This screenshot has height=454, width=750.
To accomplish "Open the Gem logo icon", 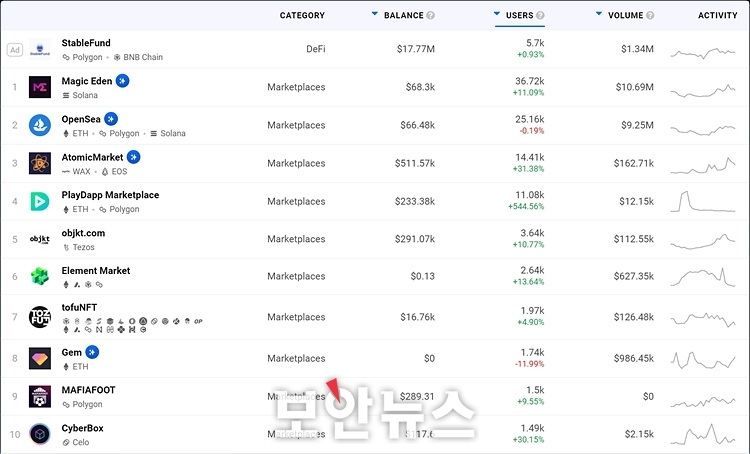I will coord(40,358).
